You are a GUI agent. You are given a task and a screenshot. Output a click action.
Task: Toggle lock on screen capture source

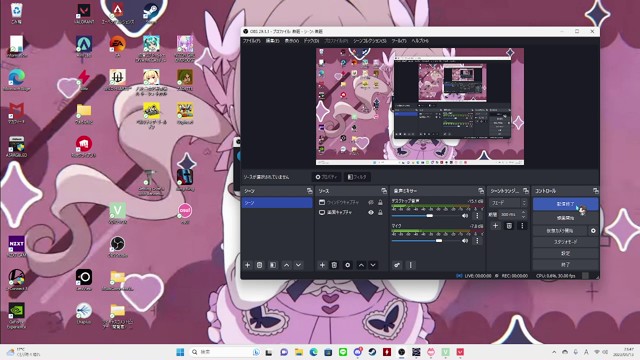pyautogui.click(x=380, y=213)
